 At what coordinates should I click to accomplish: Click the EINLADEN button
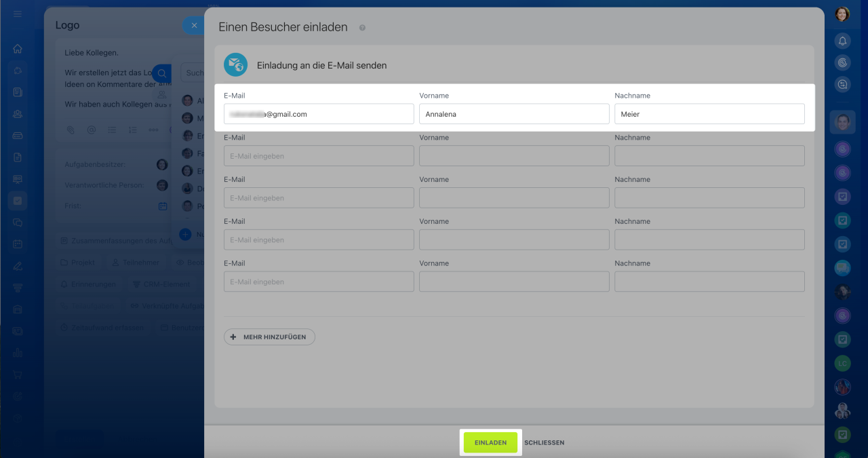490,442
